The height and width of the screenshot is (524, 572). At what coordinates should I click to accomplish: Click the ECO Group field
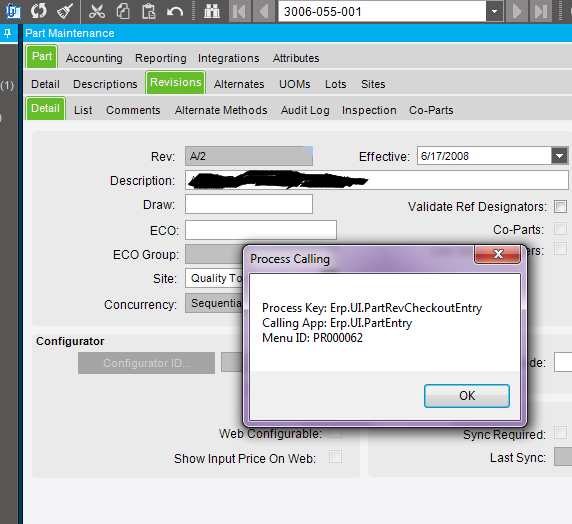pos(214,254)
